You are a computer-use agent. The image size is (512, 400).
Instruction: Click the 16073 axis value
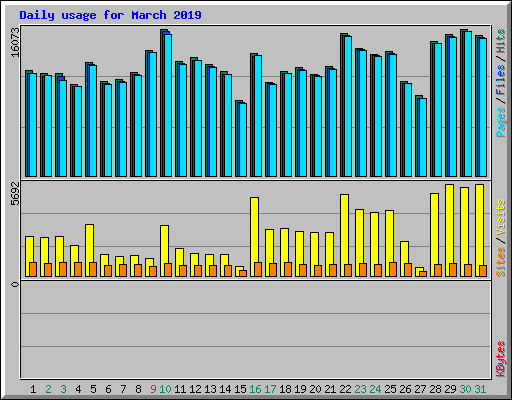click(x=15, y=42)
